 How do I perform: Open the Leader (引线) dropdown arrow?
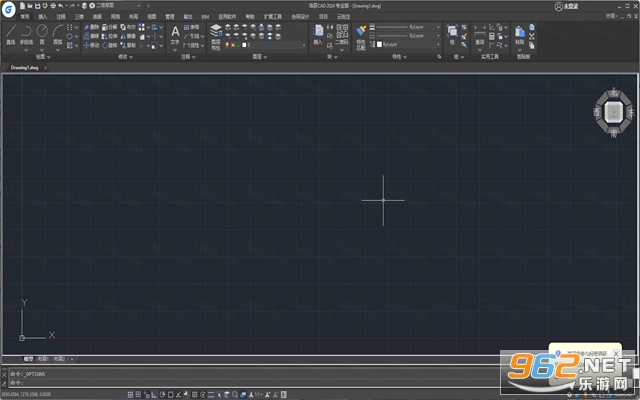click(x=202, y=36)
